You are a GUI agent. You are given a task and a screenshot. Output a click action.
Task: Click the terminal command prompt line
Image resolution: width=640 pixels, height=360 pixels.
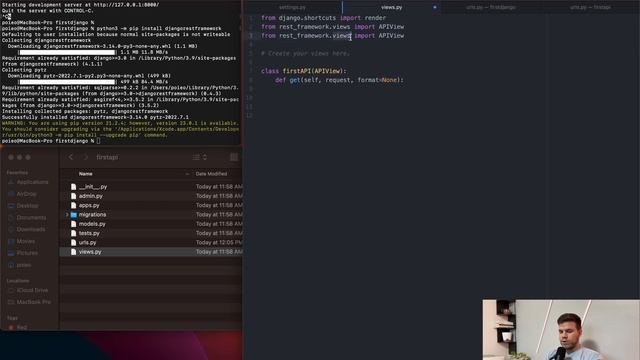point(51,141)
